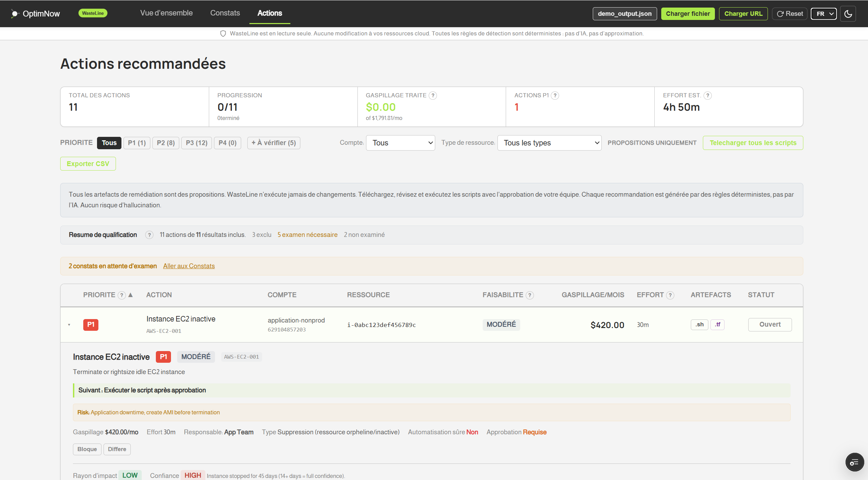This screenshot has width=868, height=480.
Task: Click the Faisabilite column help icon
Action: pyautogui.click(x=529, y=295)
